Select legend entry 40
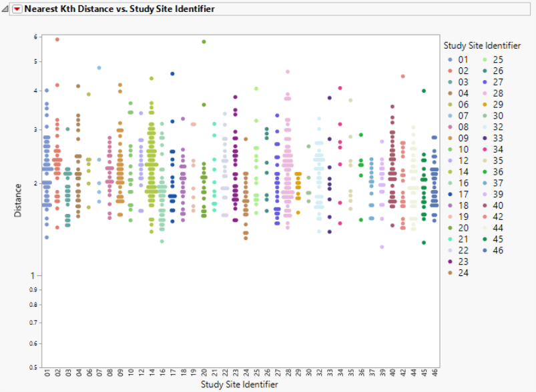Viewport: 536px width, 392px height. pos(493,205)
